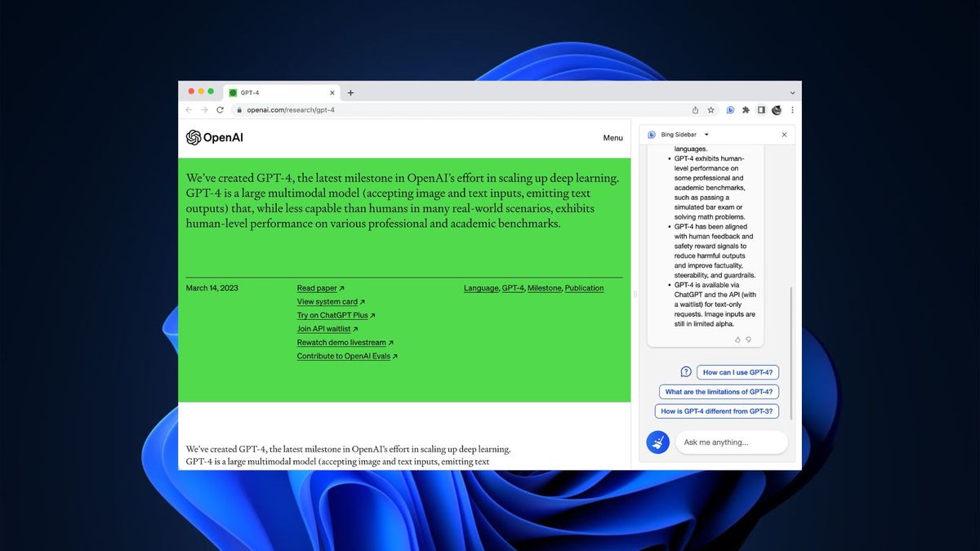The width and height of the screenshot is (980, 551).
Task: Click the Milestone tag link
Action: (545, 288)
